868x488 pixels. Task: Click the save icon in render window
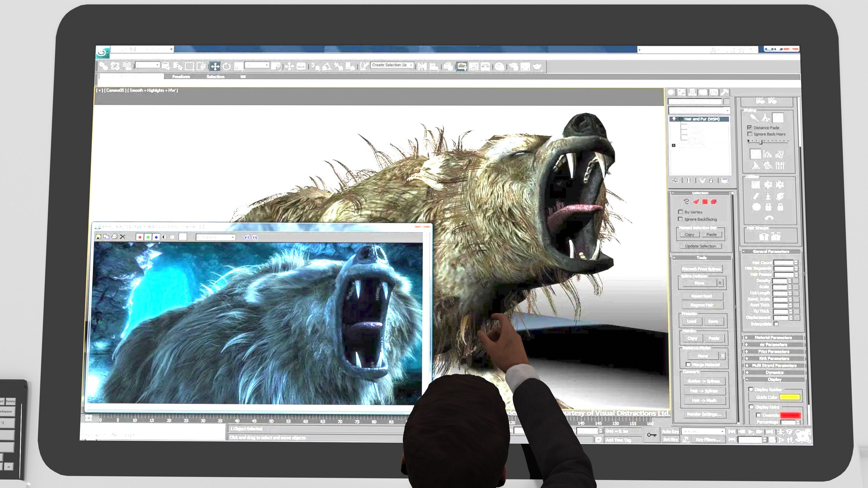point(99,237)
